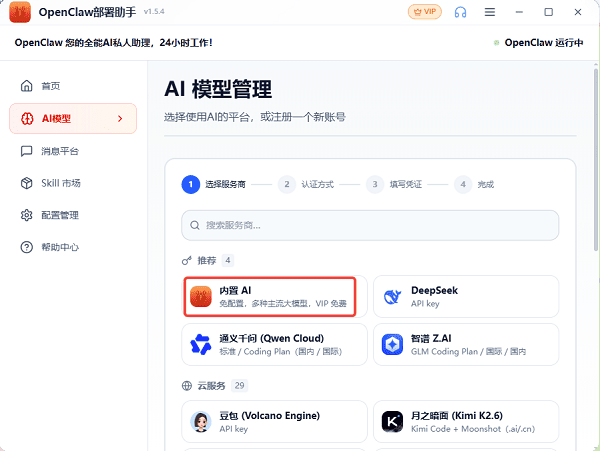This screenshot has height=451, width=600.
Task: Click the 云服务 globe icon
Action: [187, 386]
